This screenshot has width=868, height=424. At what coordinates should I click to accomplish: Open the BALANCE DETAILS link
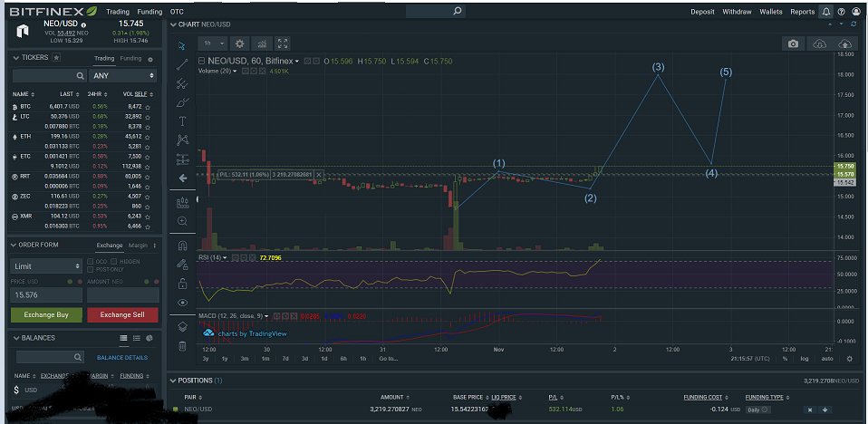[122, 358]
